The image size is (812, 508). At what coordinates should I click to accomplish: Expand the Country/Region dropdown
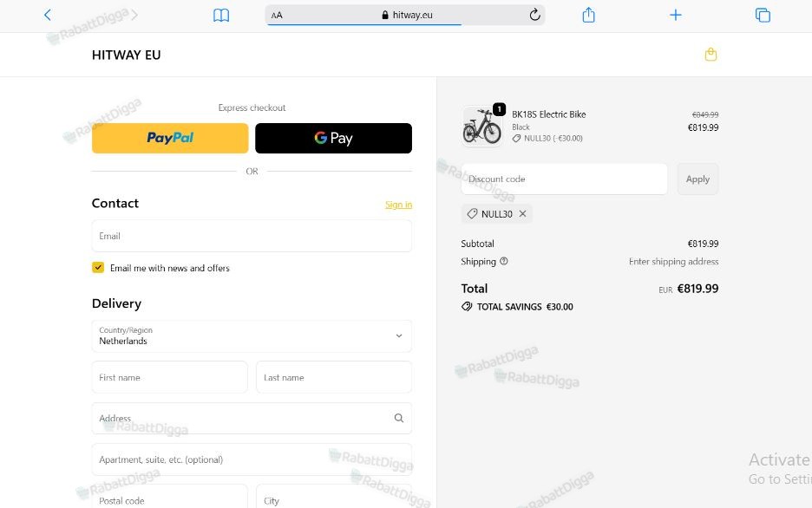pos(252,336)
